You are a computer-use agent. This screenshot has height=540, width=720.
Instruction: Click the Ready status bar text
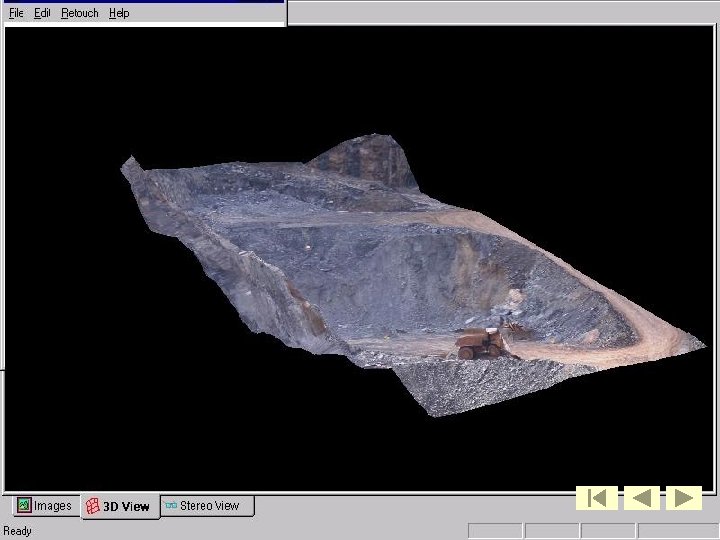coord(18,531)
